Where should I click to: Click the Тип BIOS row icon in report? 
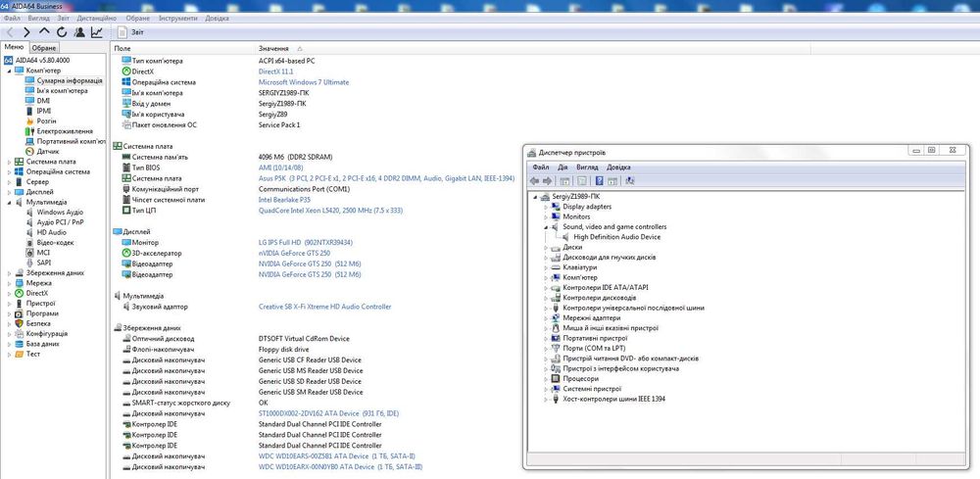(x=125, y=168)
